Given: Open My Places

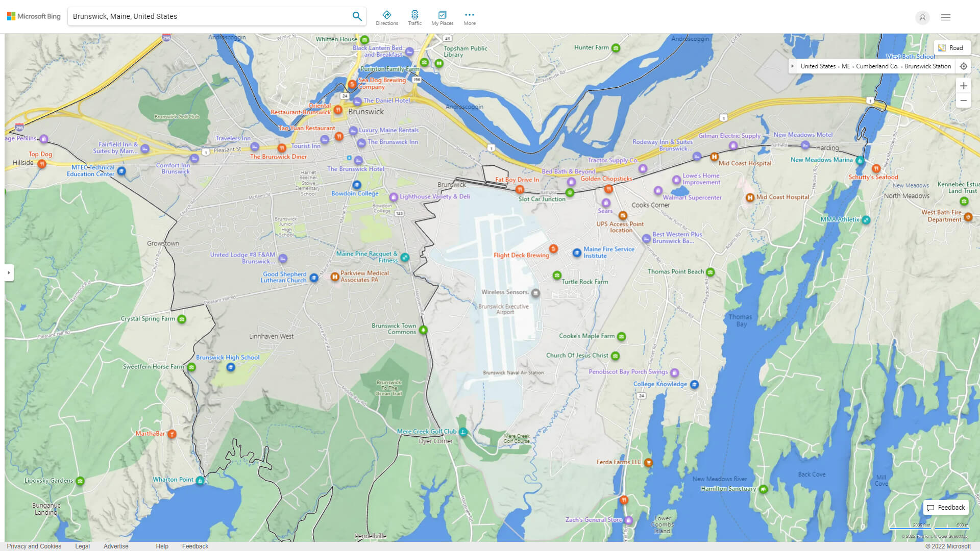Looking at the screenshot, I should click(x=442, y=18).
